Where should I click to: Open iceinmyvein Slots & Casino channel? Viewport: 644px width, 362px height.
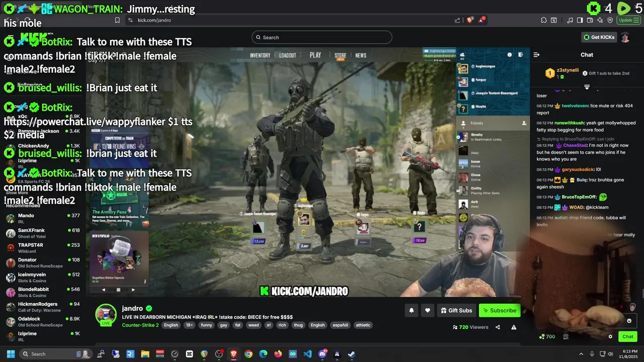point(43,278)
